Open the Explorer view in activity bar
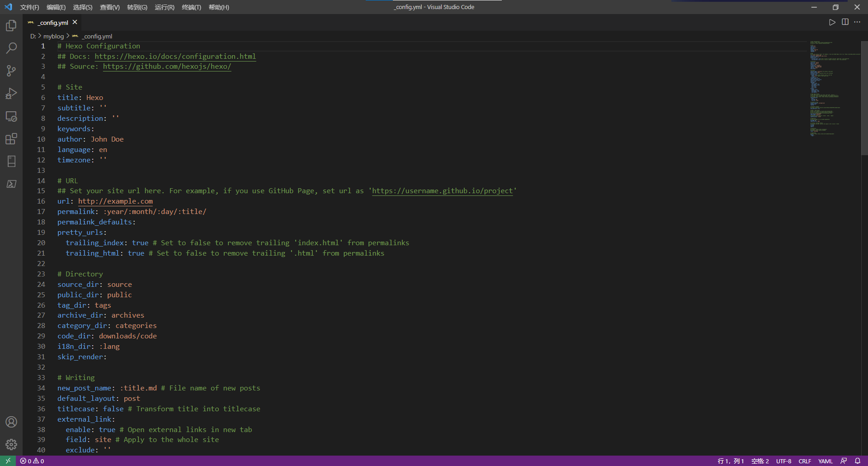The width and height of the screenshot is (868, 466). (11, 26)
